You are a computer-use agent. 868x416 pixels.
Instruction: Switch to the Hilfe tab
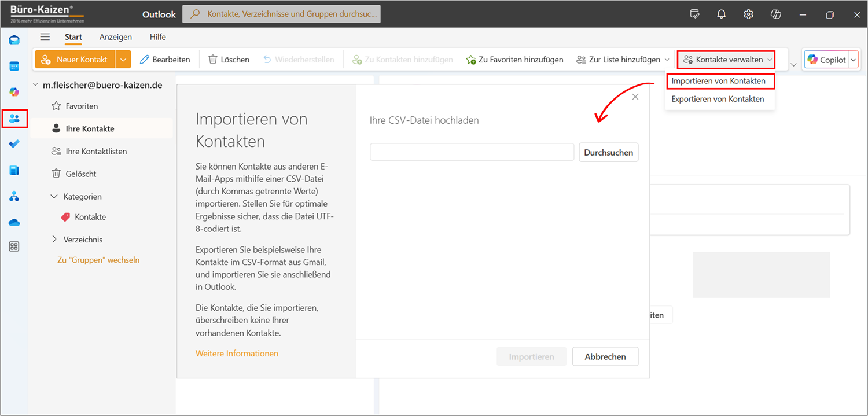coord(158,37)
